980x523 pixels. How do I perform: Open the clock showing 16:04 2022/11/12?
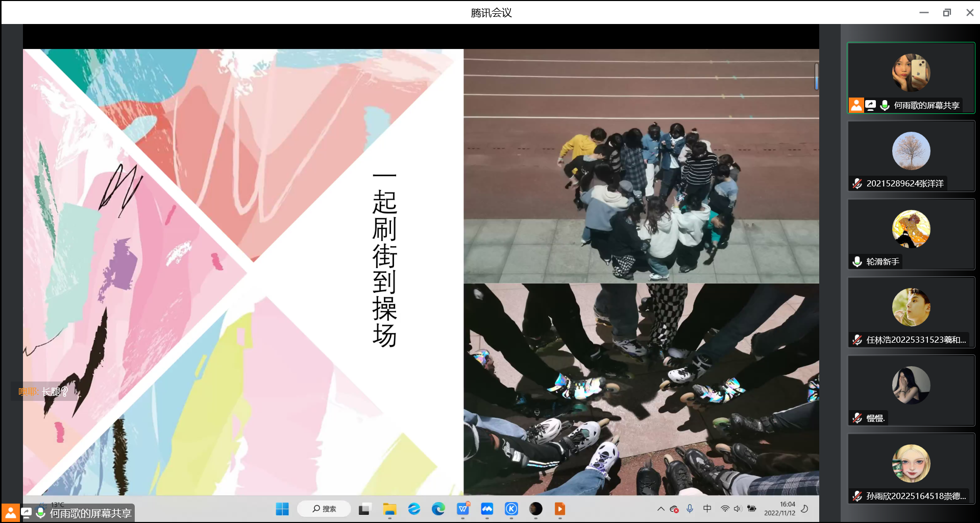tap(779, 509)
